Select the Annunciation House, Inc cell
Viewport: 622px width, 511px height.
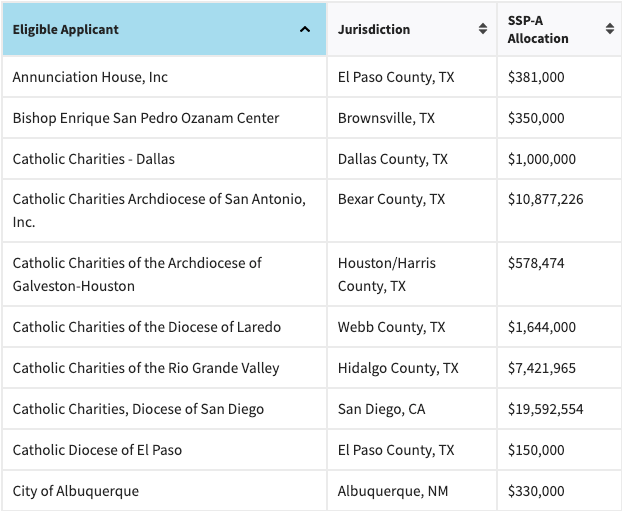pos(164,77)
